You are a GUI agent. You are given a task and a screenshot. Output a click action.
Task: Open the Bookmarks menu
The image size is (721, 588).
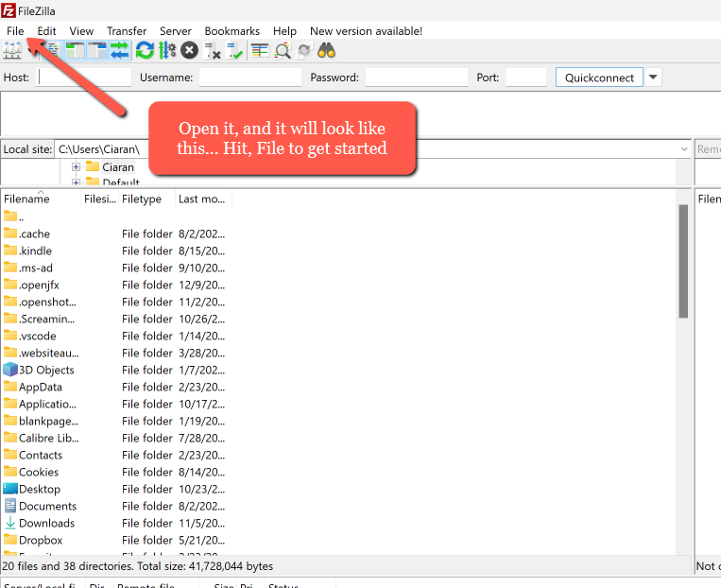coord(232,31)
